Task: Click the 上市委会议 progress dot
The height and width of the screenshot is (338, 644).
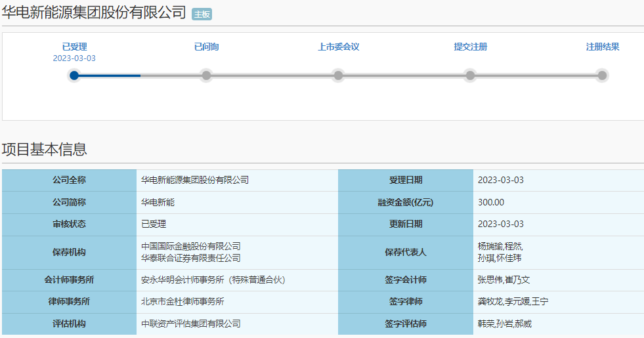Action: (x=339, y=75)
